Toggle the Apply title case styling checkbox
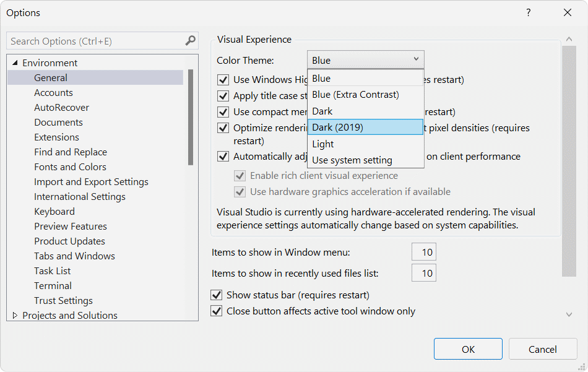This screenshot has width=588, height=372. pyautogui.click(x=223, y=96)
